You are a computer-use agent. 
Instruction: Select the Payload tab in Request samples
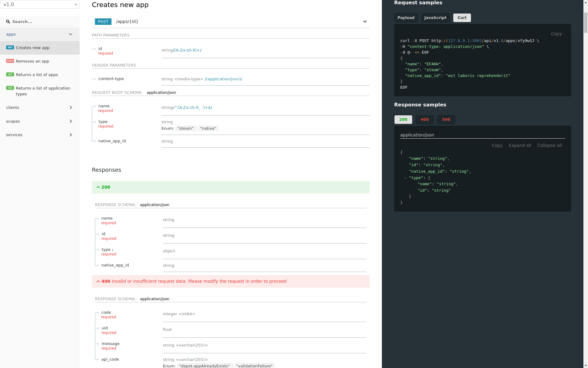405,17
